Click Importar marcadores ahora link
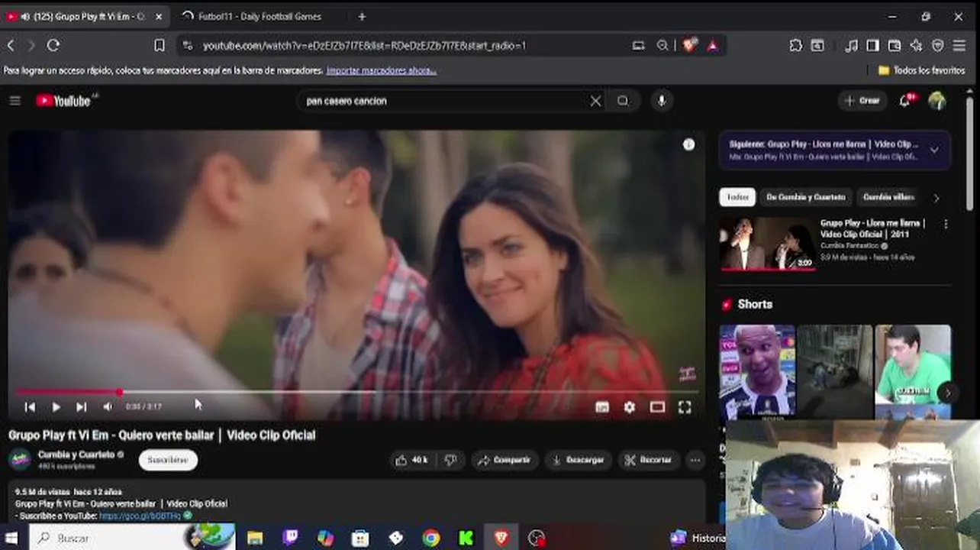This screenshot has height=550, width=980. pyautogui.click(x=381, y=70)
